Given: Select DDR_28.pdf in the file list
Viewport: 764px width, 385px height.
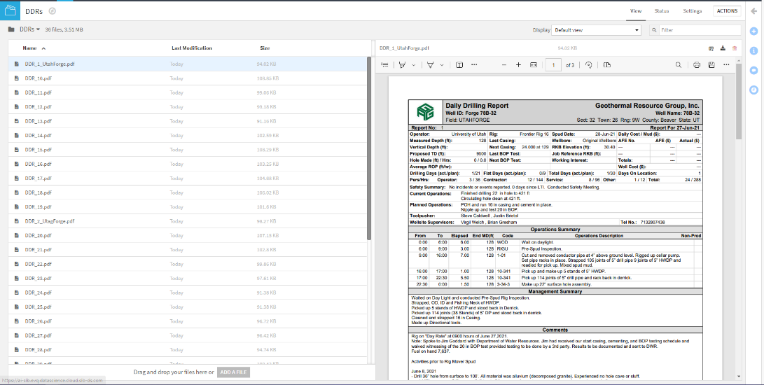Looking at the screenshot, I should pyautogui.click(x=188, y=350).
